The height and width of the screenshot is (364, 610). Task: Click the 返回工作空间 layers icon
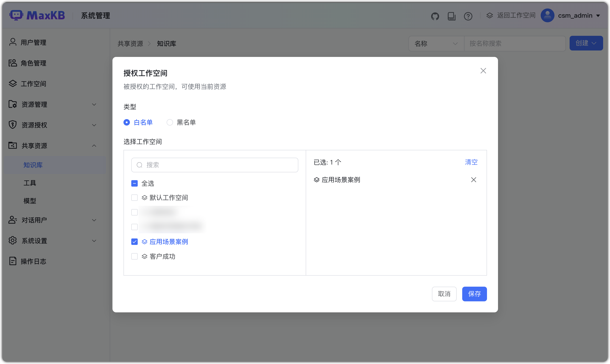490,15
